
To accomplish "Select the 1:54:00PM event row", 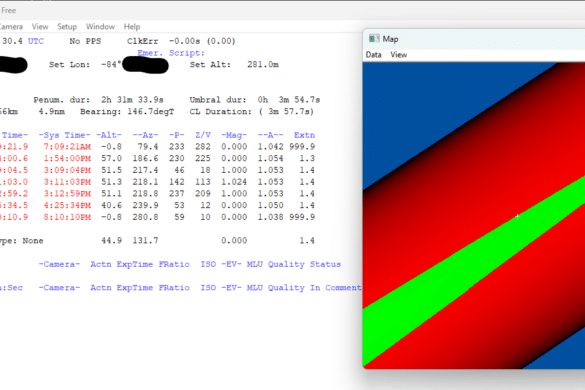I will (x=157, y=158).
